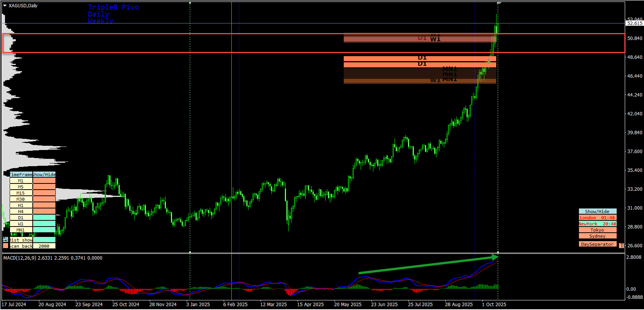Toggle the MN1 timeframe visibility cell
Image resolution: width=644 pixels, height=310 pixels.
pos(44,230)
